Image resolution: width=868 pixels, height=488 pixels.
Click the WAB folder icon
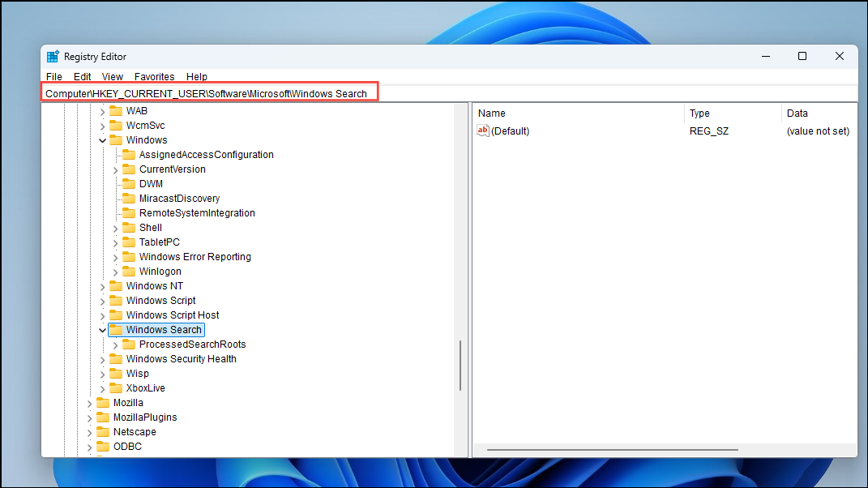click(116, 111)
